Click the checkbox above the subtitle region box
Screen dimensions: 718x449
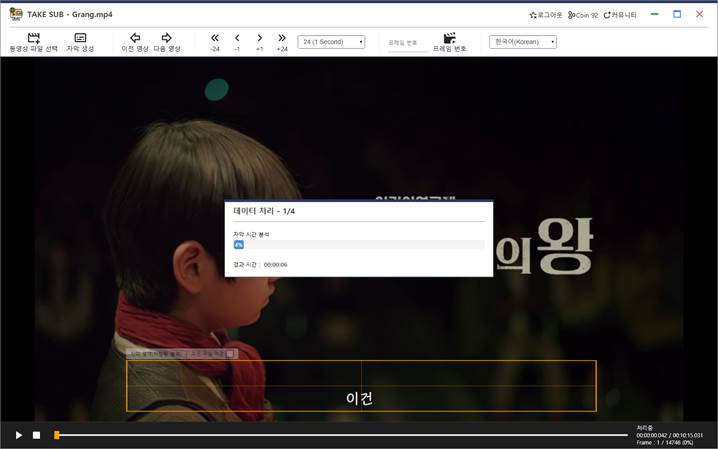coord(230,354)
